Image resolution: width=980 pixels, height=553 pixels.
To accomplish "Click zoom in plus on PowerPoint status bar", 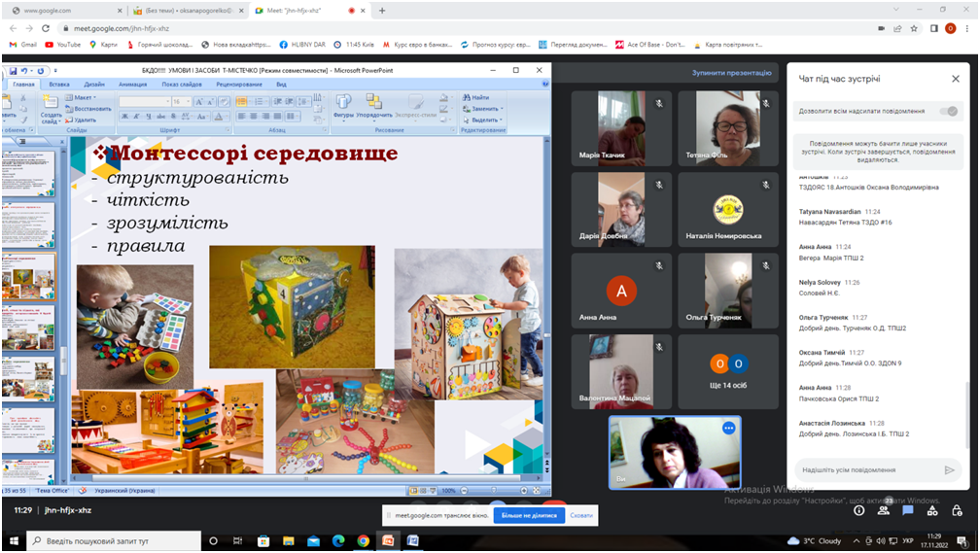I will pos(524,491).
